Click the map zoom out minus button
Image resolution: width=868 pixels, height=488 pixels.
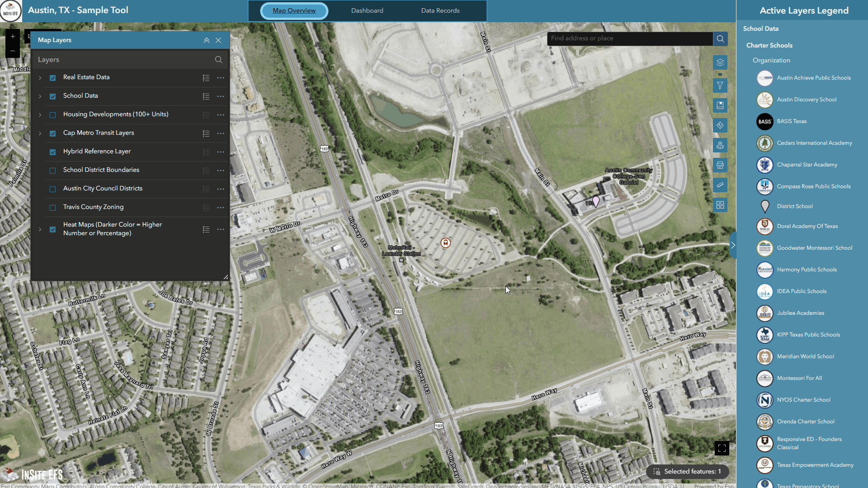[x=13, y=51]
